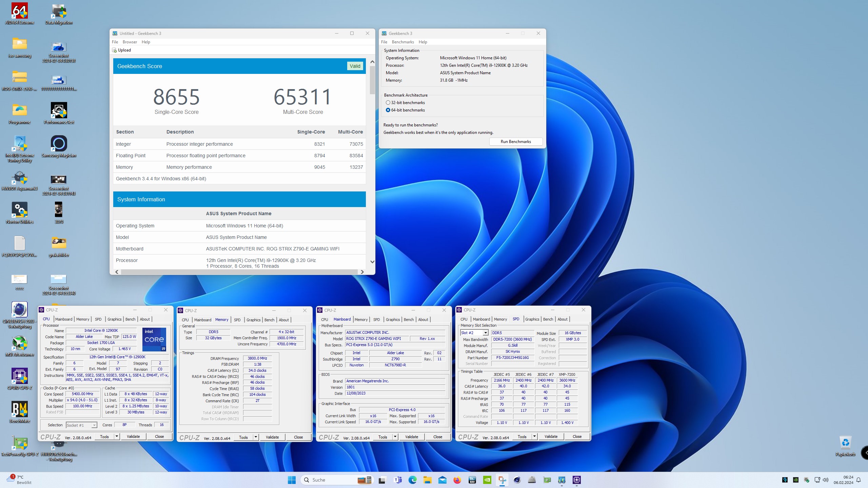The height and width of the screenshot is (488, 868).
Task: Launch Microsoft Edge from the taskbar
Action: (x=413, y=480)
